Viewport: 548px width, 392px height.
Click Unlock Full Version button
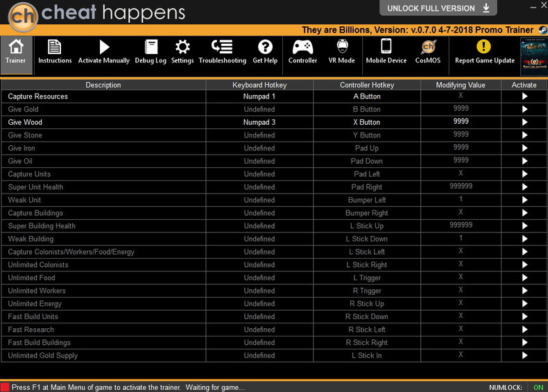(x=438, y=8)
